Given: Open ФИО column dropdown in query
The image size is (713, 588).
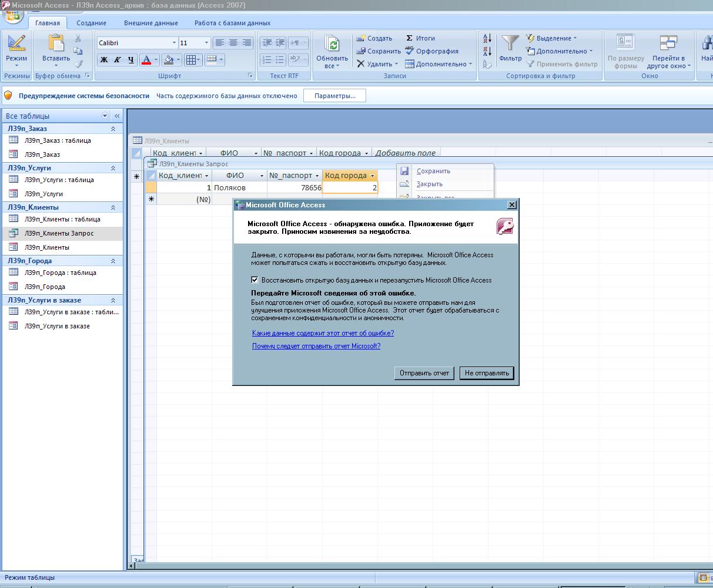Looking at the screenshot, I should (x=262, y=176).
